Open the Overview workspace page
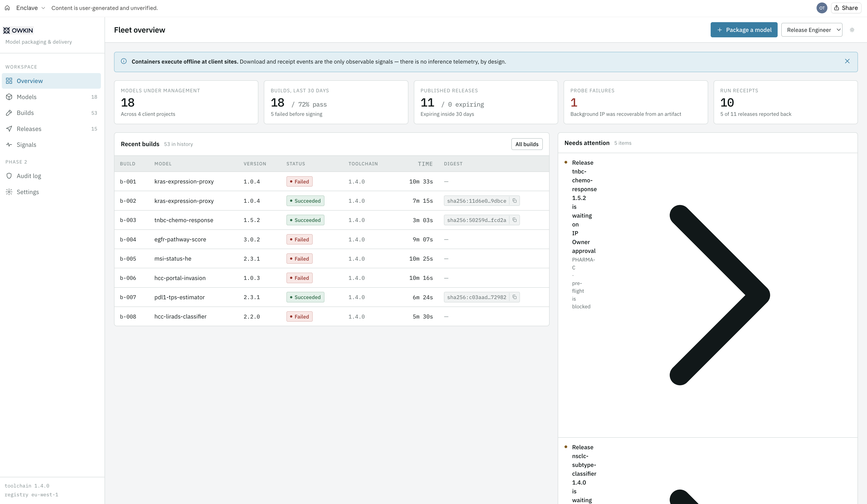This screenshot has height=504, width=867. pos(51,81)
